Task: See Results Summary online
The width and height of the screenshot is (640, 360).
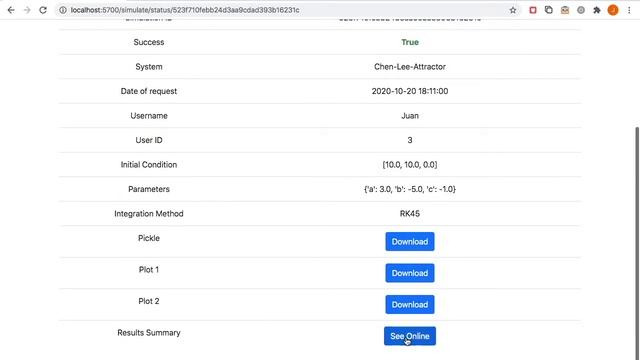Action: 410,336
